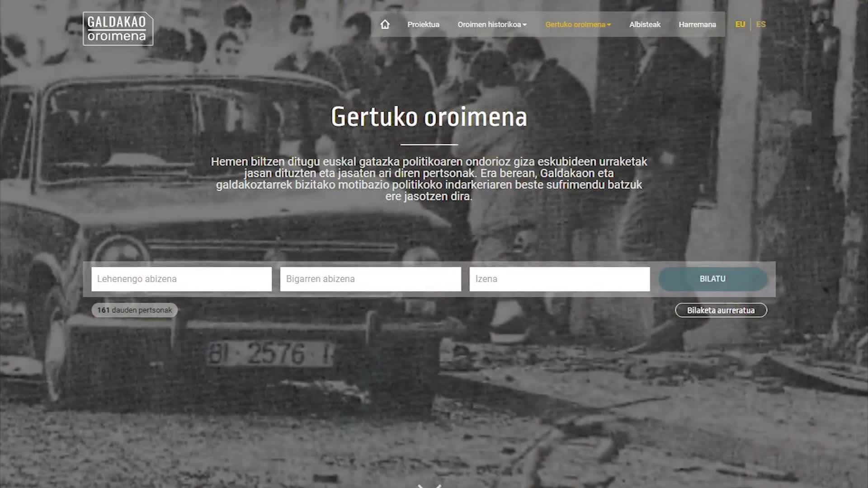Switch language to ES
Viewport: 868px width, 488px height.
(x=761, y=24)
